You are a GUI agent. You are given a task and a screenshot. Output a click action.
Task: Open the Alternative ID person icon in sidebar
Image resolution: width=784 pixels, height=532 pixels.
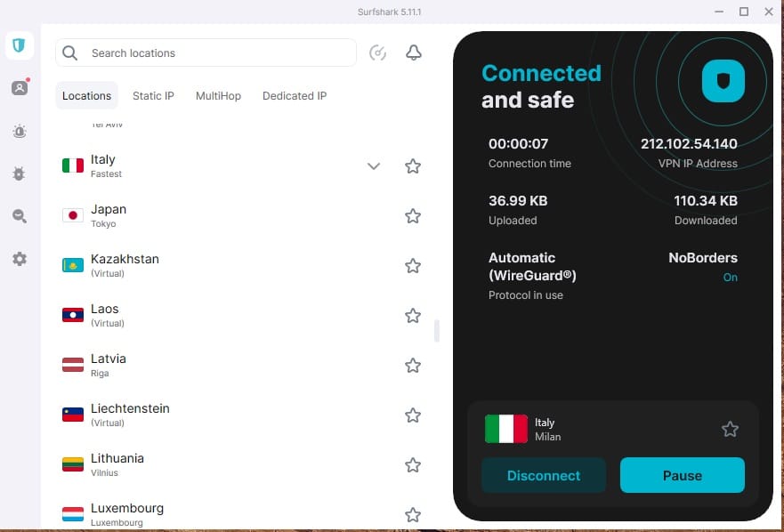[x=20, y=88]
